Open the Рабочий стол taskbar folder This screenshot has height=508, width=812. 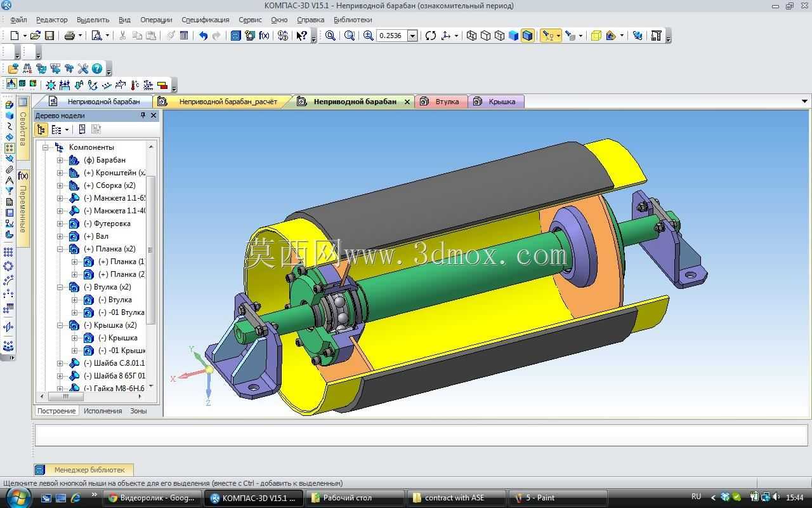(356, 498)
